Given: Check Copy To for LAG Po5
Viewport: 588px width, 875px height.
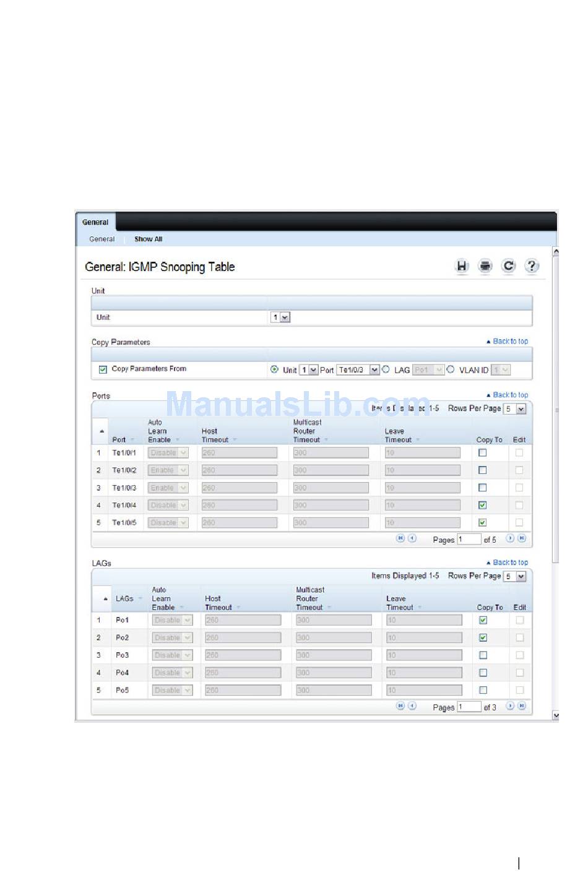Looking at the screenshot, I should click(x=483, y=690).
